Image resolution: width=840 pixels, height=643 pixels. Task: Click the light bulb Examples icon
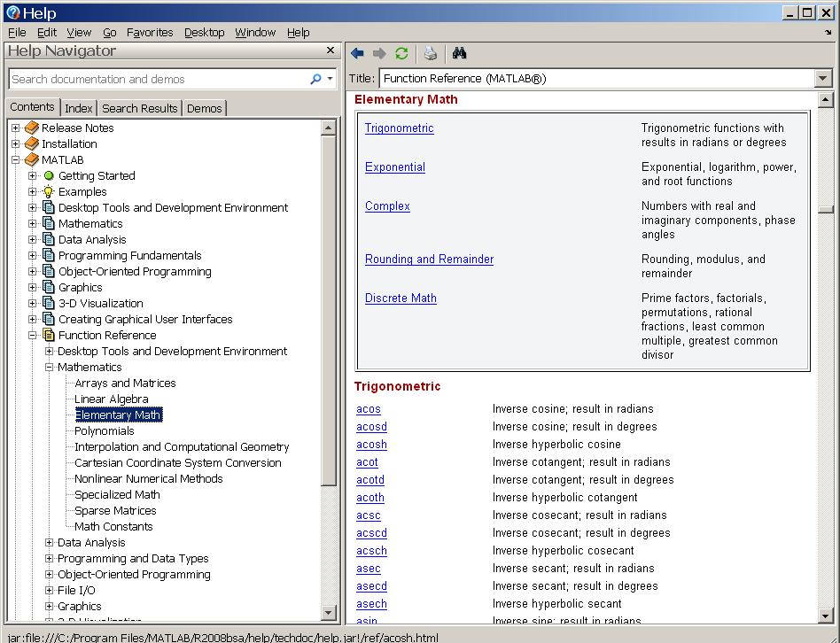[49, 191]
